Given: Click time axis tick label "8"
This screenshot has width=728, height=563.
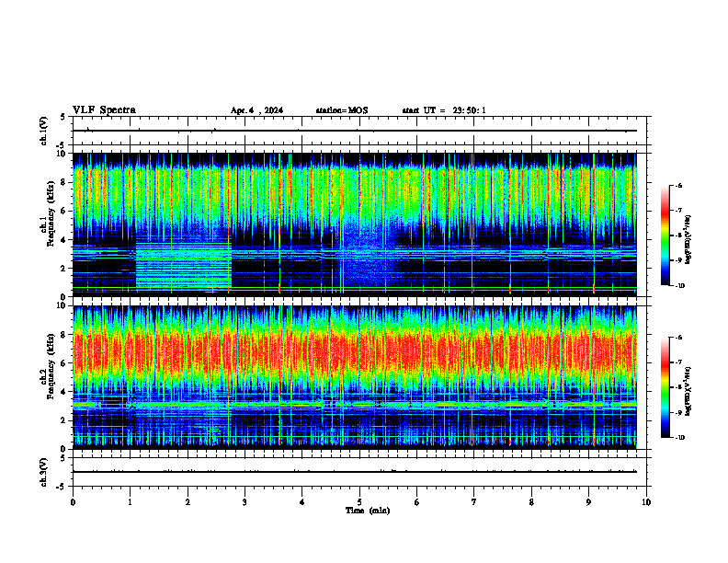Looking at the screenshot, I should tap(531, 502).
